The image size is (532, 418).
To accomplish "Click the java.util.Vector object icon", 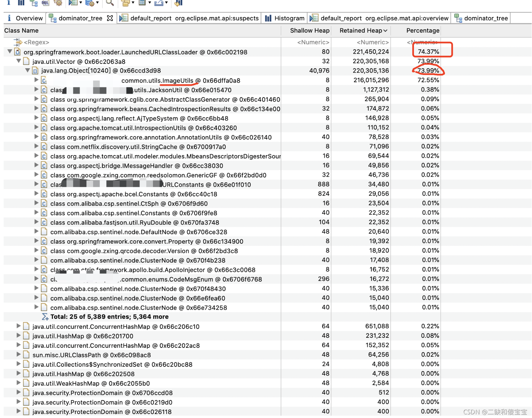I will point(26,62).
